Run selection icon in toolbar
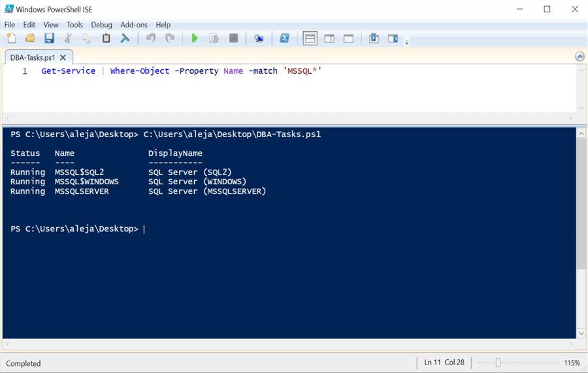Image resolution: width=588 pixels, height=373 pixels. (x=214, y=39)
